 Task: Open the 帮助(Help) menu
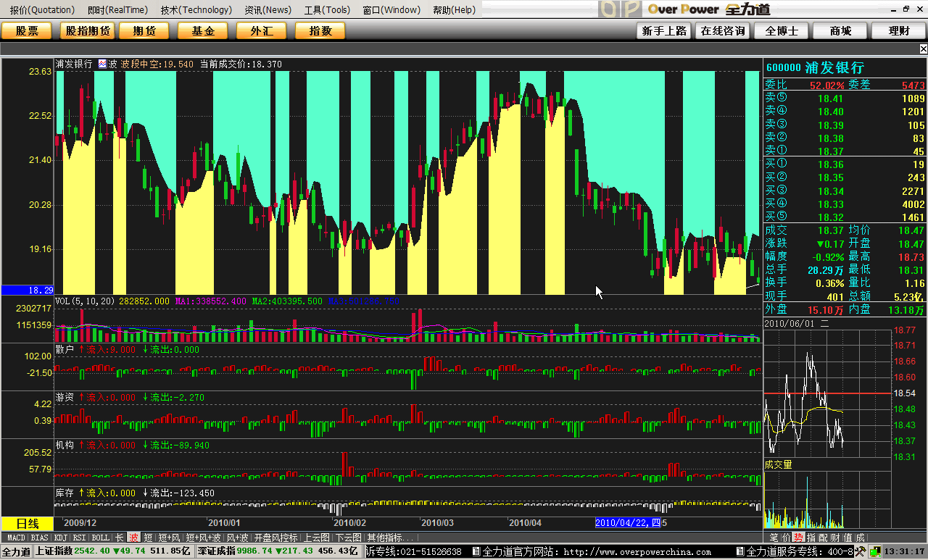click(454, 9)
